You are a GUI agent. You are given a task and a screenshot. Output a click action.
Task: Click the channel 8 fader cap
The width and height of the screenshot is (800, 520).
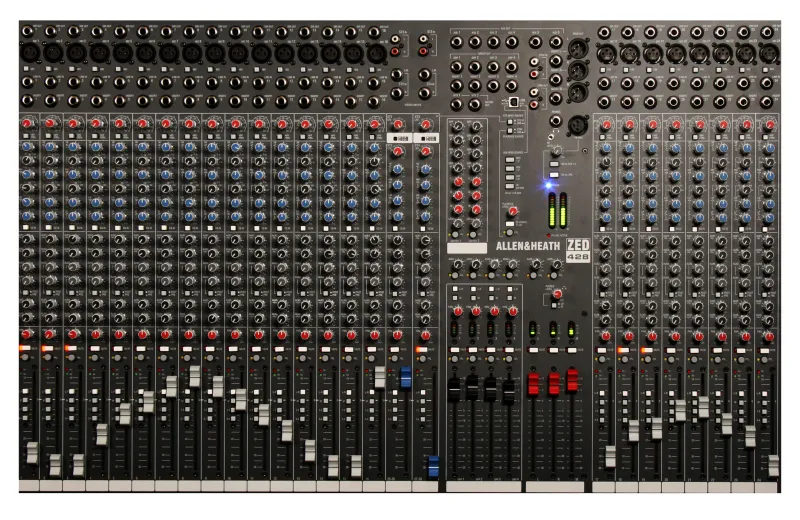(194, 376)
